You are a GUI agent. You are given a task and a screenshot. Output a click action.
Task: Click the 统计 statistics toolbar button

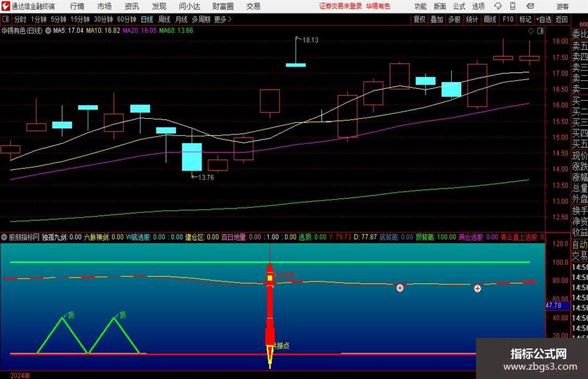point(472,19)
